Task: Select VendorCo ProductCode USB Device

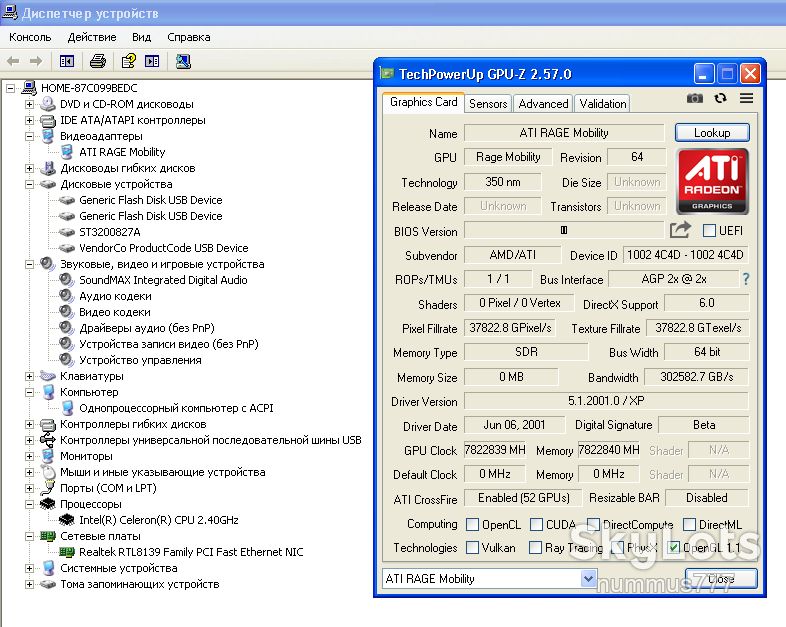Action: (163, 248)
